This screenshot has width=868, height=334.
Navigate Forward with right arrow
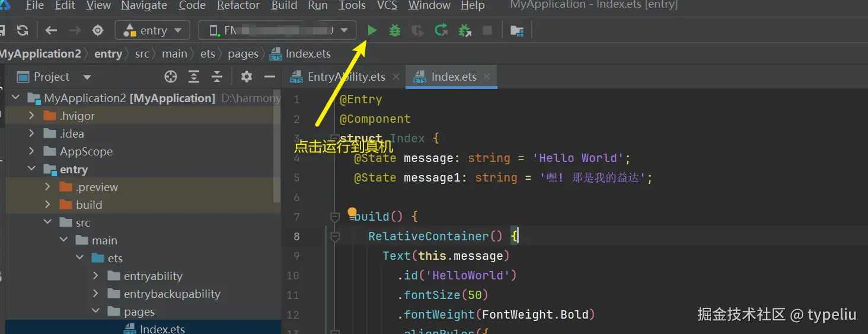click(75, 30)
